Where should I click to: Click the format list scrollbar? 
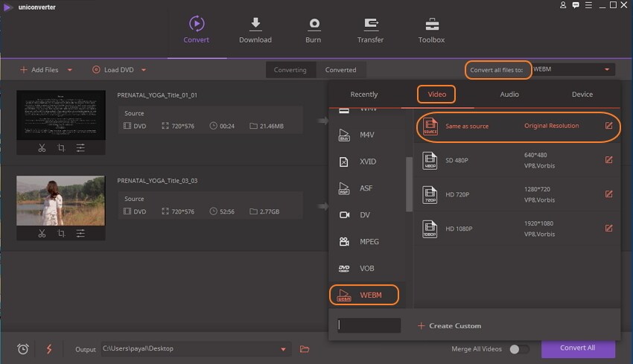(409, 184)
